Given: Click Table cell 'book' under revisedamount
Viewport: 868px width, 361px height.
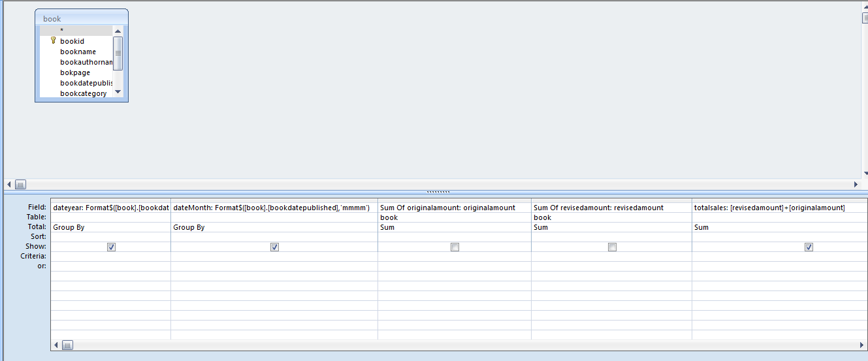Looking at the screenshot, I should point(612,217).
